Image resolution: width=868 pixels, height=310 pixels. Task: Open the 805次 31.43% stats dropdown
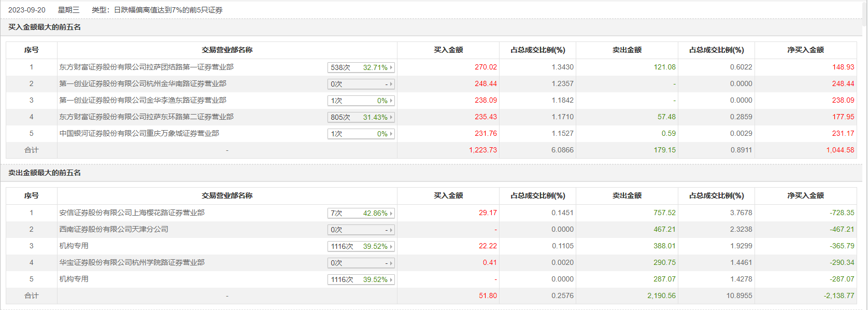coord(361,117)
